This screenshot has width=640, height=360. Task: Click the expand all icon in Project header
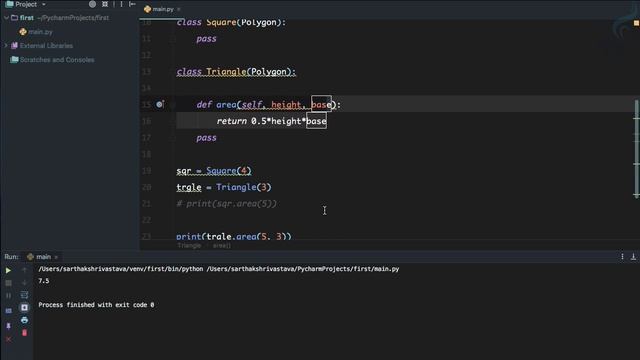(x=105, y=4)
